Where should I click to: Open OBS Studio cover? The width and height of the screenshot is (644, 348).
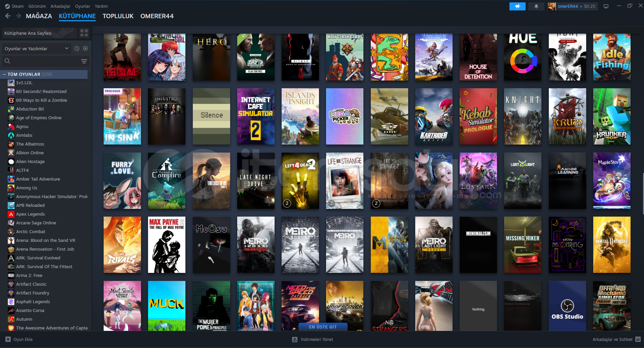pos(567,306)
